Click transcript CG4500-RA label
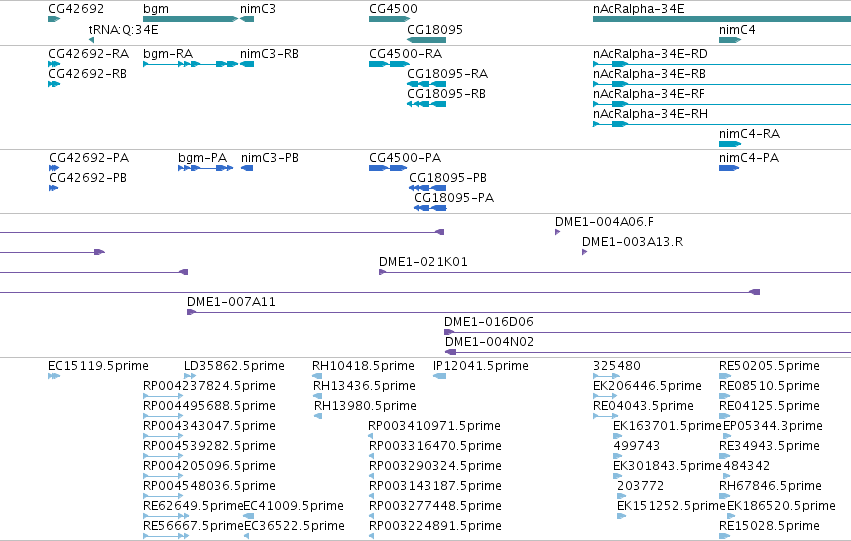851x541 pixels. (405, 54)
